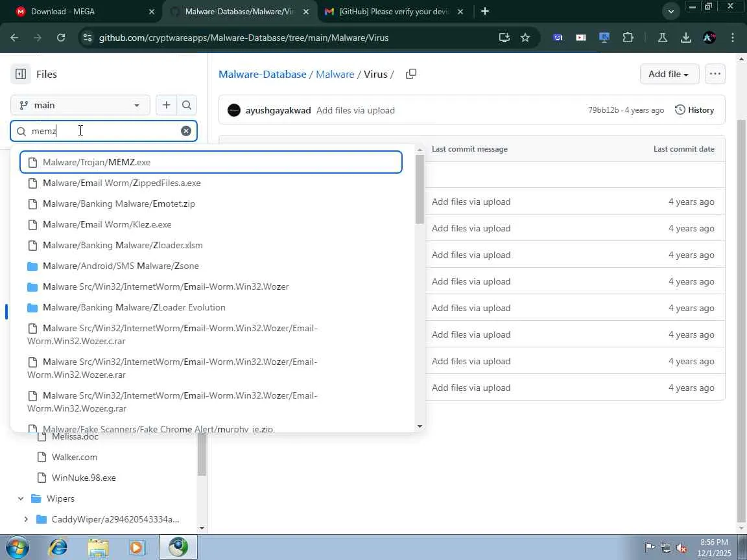Open WinNuke.98.exe in the file tree
This screenshot has width=747, height=560.
pos(84,478)
